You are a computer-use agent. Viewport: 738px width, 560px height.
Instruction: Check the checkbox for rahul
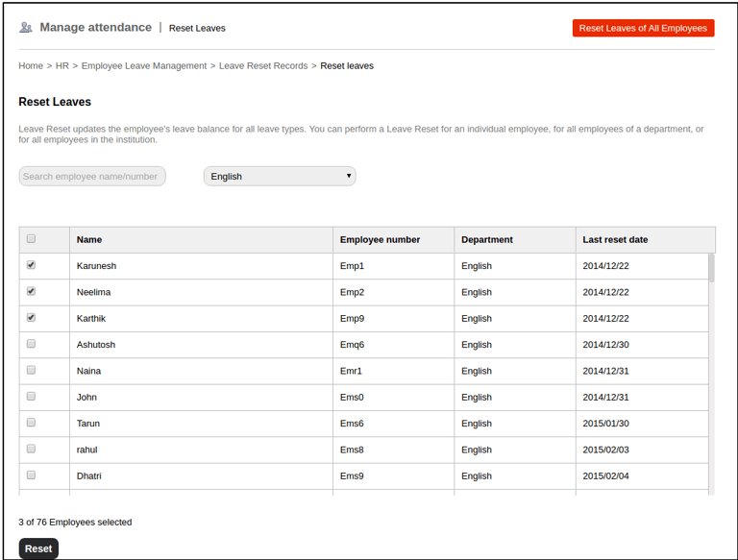click(32, 449)
